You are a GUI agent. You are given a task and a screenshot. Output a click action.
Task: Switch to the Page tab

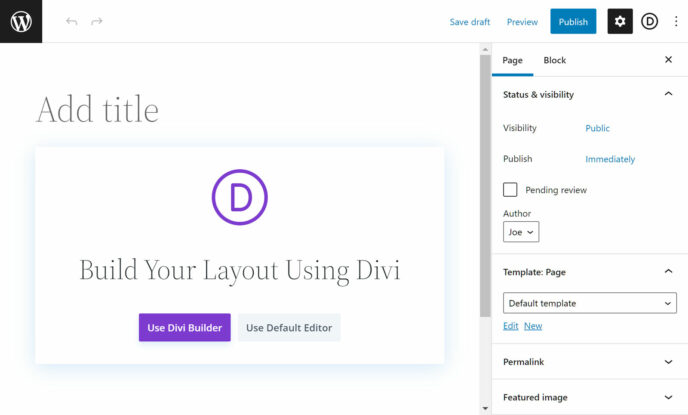(x=512, y=60)
